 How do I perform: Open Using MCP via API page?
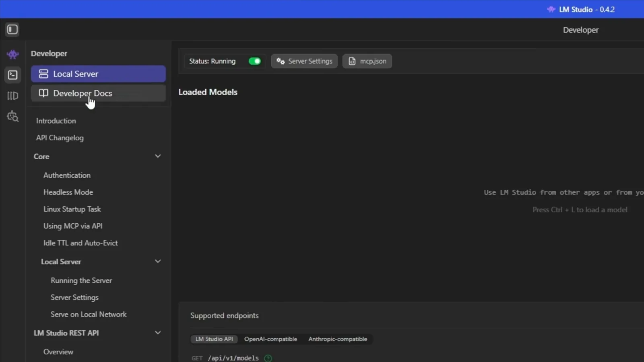point(73,226)
